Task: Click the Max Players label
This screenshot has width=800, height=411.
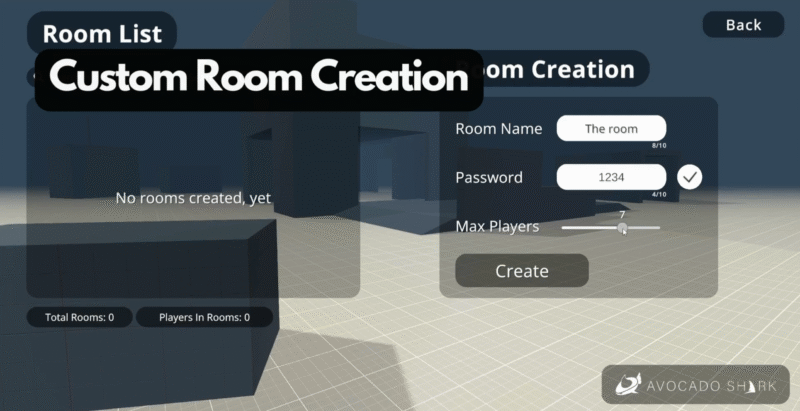Action: [497, 227]
